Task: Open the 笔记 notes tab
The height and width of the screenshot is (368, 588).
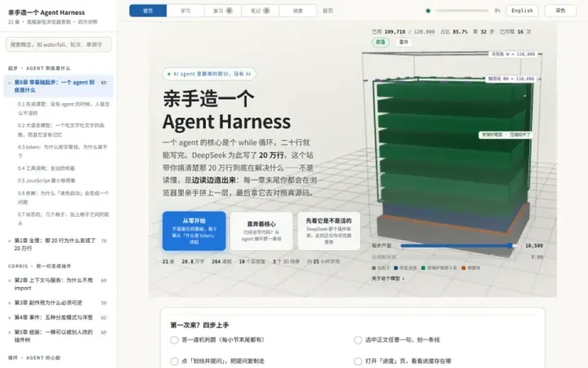Action: pyautogui.click(x=261, y=11)
